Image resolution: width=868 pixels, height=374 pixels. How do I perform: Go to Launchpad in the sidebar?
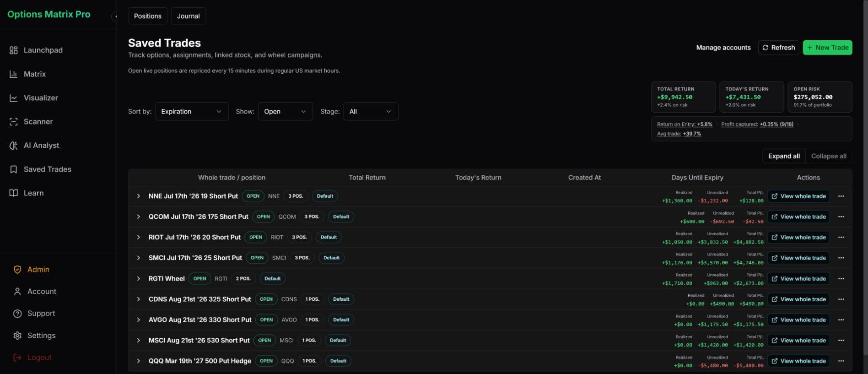pos(43,50)
